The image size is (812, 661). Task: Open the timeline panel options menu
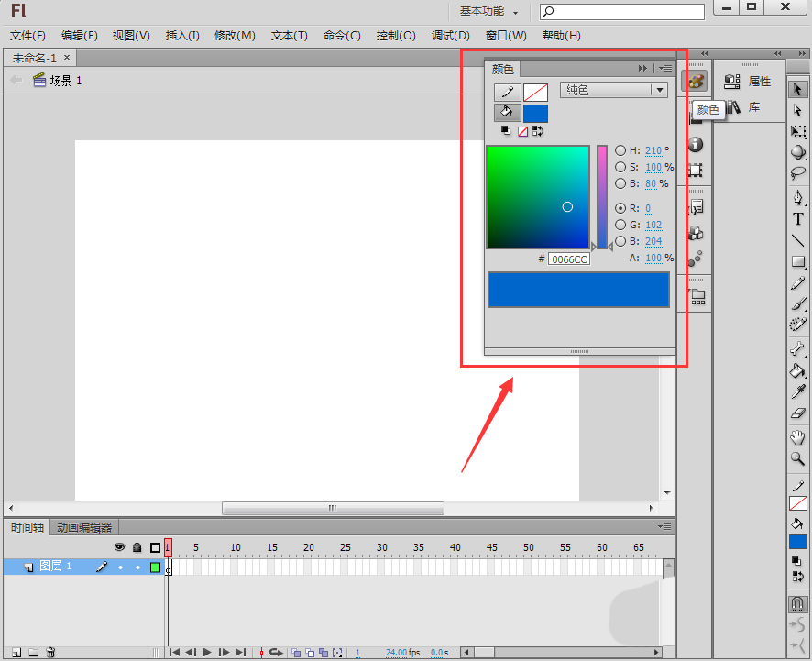(664, 527)
